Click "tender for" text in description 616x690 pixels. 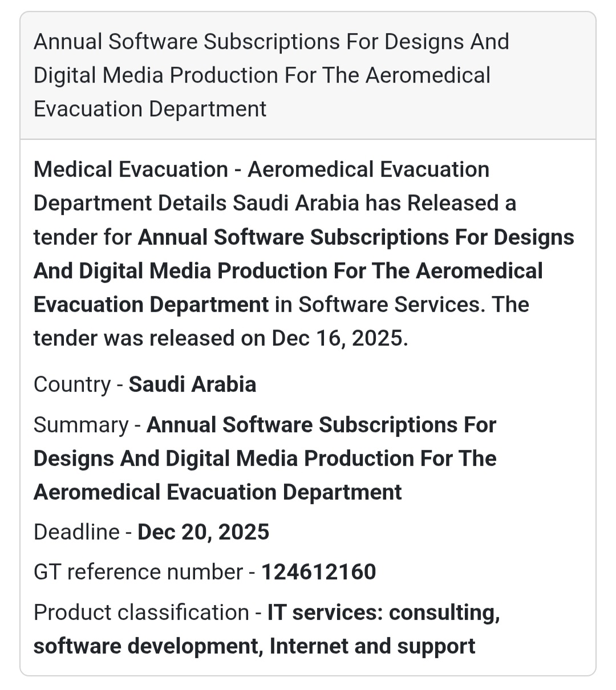83,237
